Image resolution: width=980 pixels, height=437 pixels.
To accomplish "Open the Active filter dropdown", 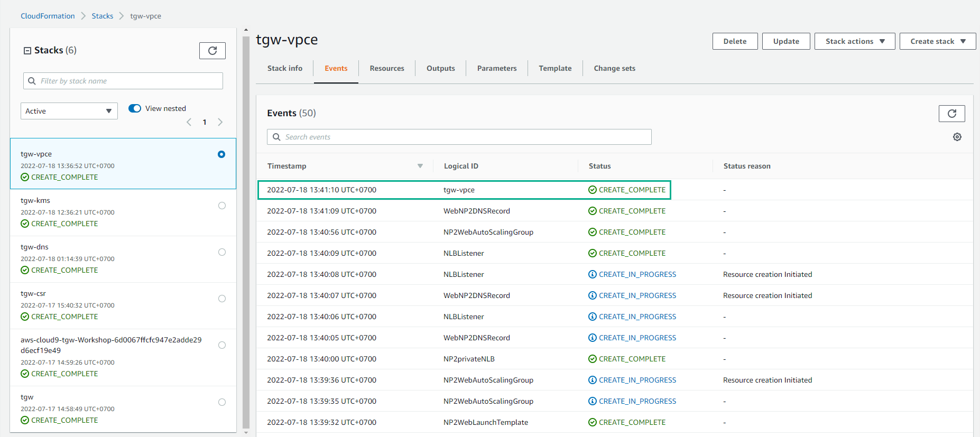I will tap(69, 111).
